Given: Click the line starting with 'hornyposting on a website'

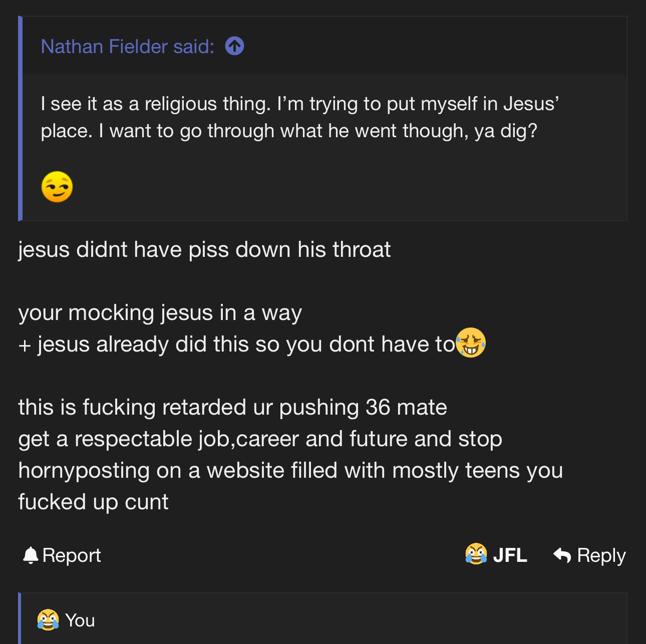Looking at the screenshot, I should coord(290,470).
